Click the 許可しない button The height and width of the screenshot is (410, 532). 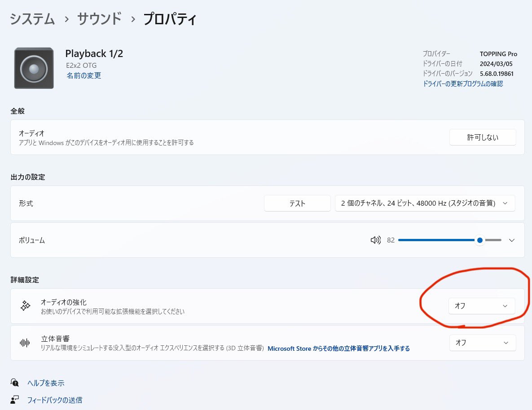483,137
